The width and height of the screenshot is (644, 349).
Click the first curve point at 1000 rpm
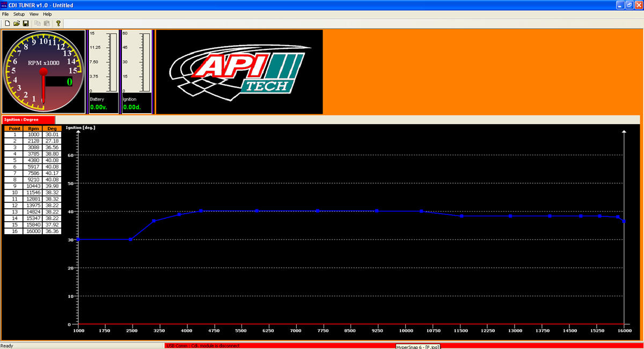tap(78, 239)
